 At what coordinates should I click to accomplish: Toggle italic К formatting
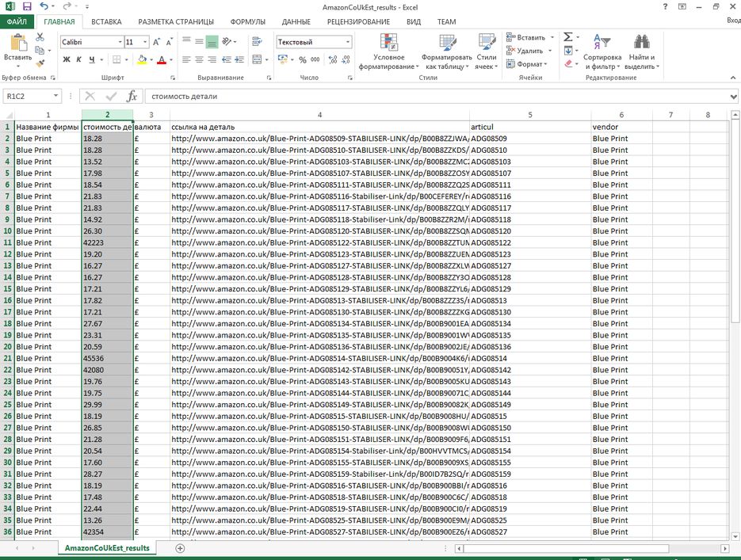(79, 59)
